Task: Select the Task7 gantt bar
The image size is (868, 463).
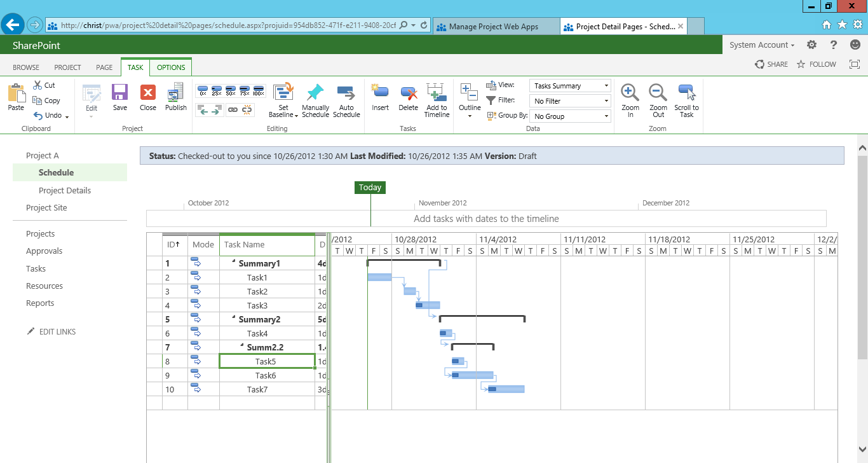Action: point(506,389)
